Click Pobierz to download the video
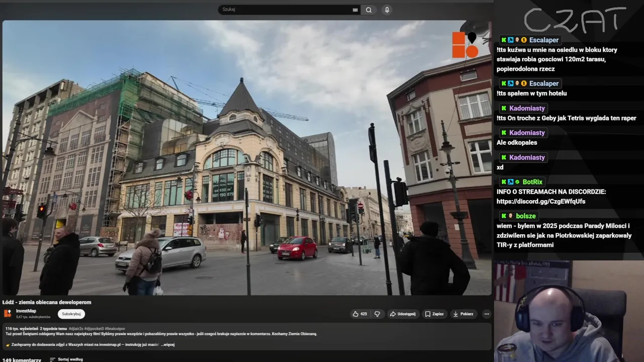644x362 pixels. 463,314
